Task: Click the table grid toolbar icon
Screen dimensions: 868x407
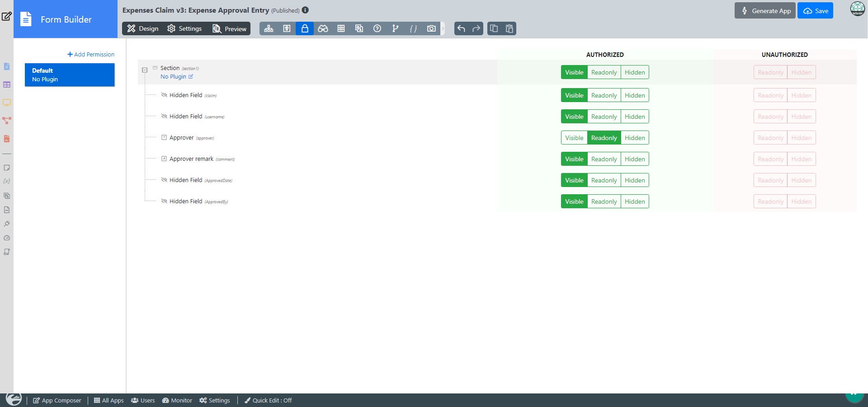Action: pos(341,28)
